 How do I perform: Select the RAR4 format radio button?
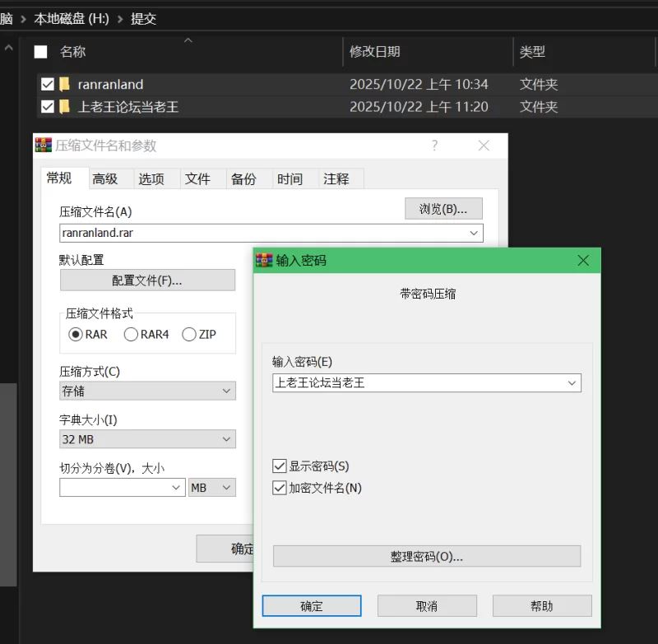[x=131, y=335]
